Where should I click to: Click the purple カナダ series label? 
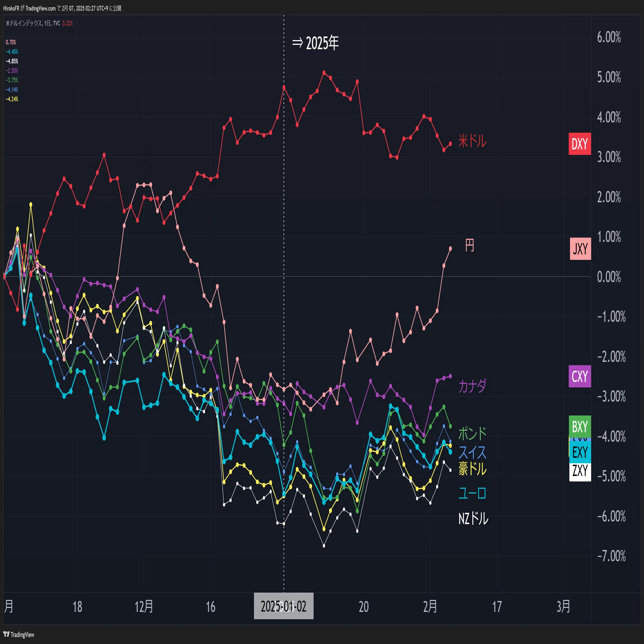472,386
